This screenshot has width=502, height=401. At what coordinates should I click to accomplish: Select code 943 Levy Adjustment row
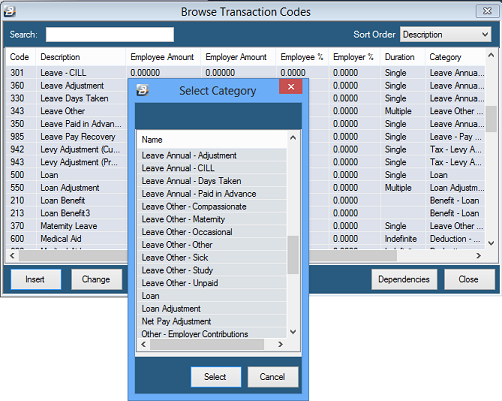coord(67,162)
